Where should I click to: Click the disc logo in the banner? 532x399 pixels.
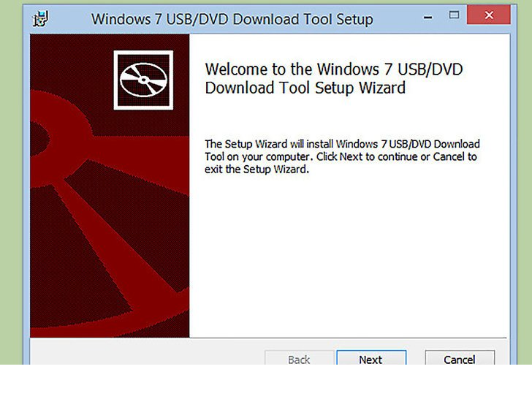pyautogui.click(x=143, y=80)
